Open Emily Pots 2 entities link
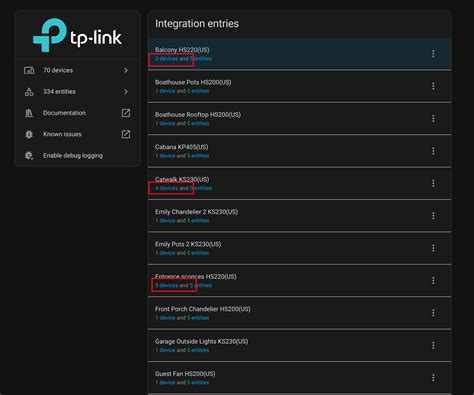Image resolution: width=474 pixels, height=395 pixels. [198, 253]
